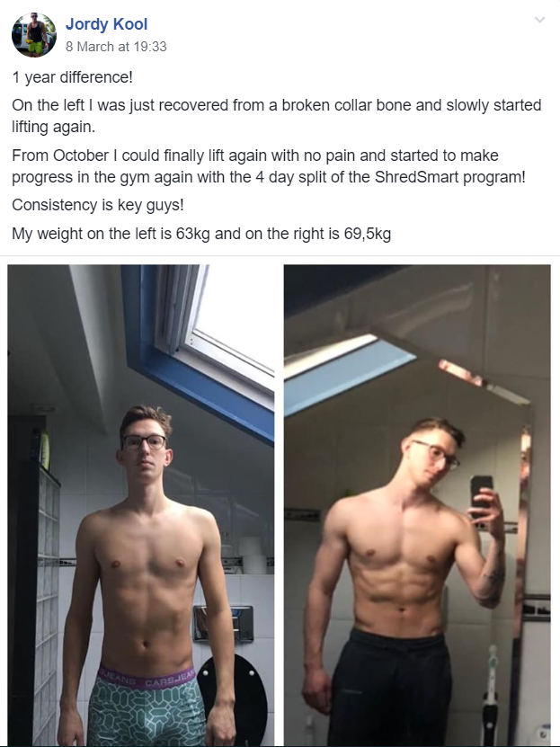The height and width of the screenshot is (747, 560).
Task: Click the weight line mentioning 69,5kg
Action: (201, 234)
